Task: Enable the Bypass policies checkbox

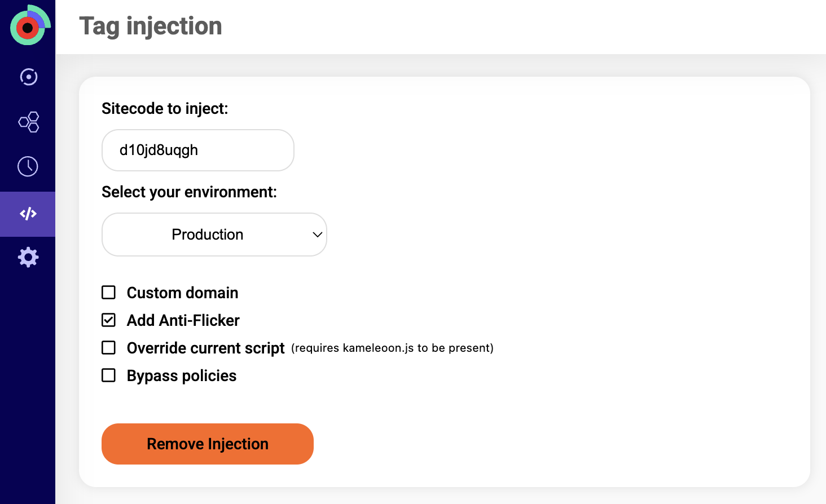Action: point(109,375)
